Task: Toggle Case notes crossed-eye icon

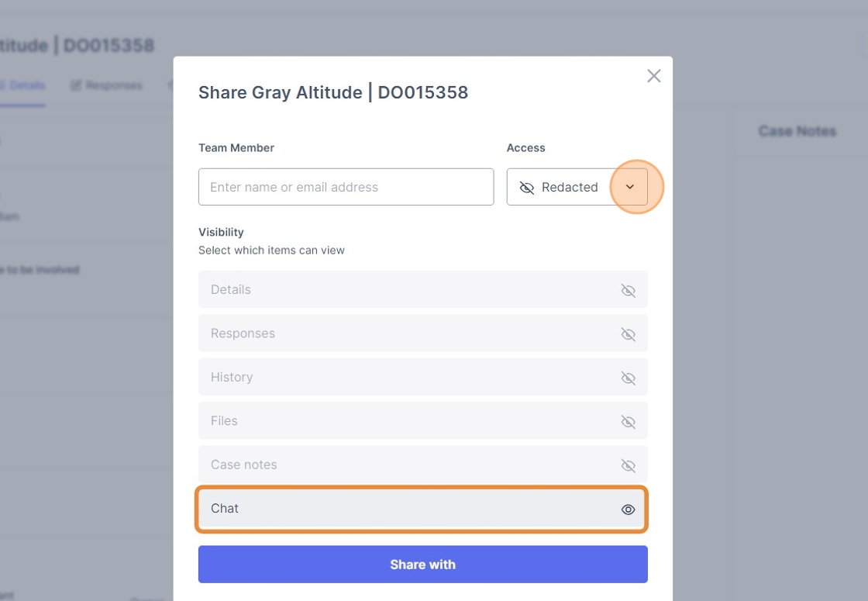Action: (x=628, y=465)
